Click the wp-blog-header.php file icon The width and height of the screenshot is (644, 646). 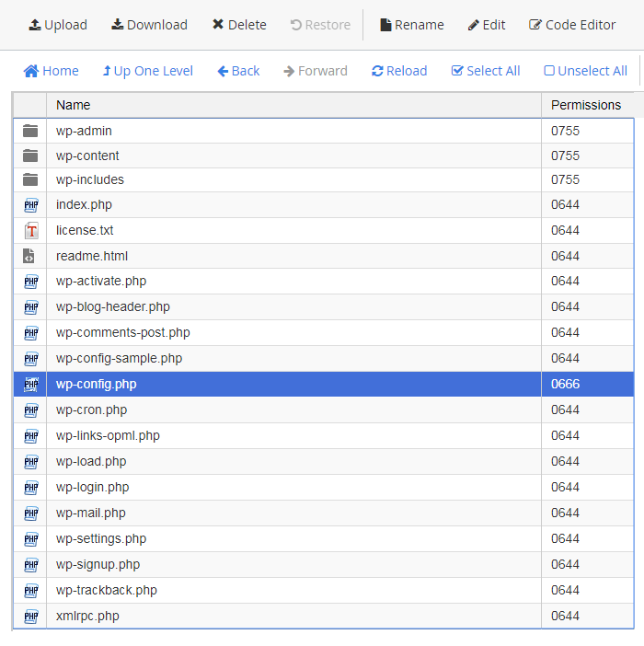[31, 307]
